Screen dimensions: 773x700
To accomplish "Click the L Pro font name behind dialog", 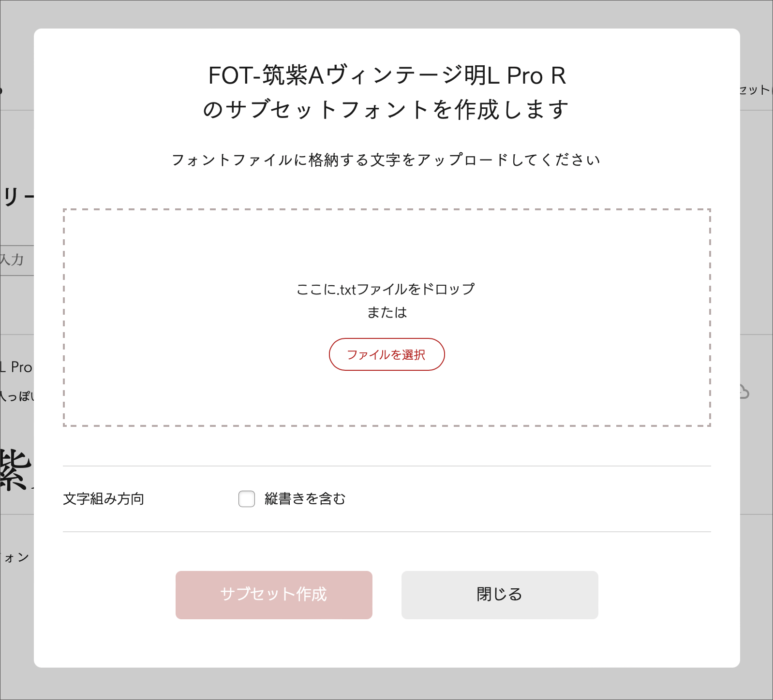I will click(17, 367).
